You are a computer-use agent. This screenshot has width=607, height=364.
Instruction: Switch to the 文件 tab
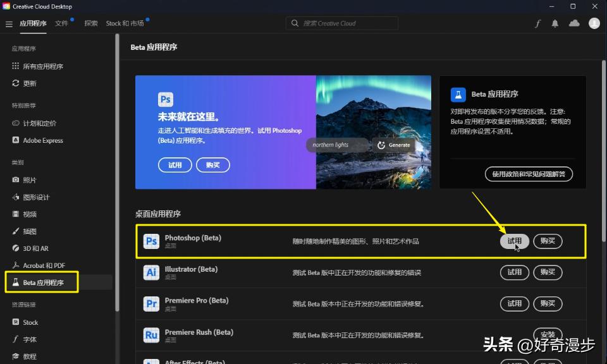(62, 23)
